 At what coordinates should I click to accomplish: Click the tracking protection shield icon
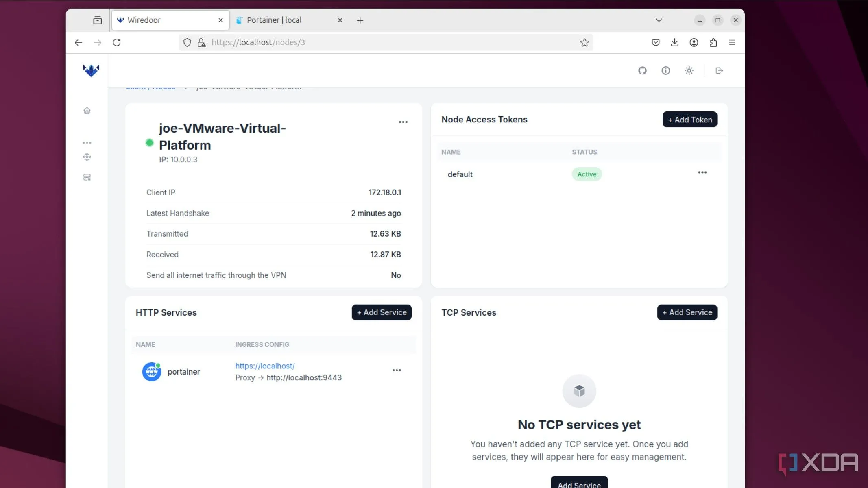point(187,42)
